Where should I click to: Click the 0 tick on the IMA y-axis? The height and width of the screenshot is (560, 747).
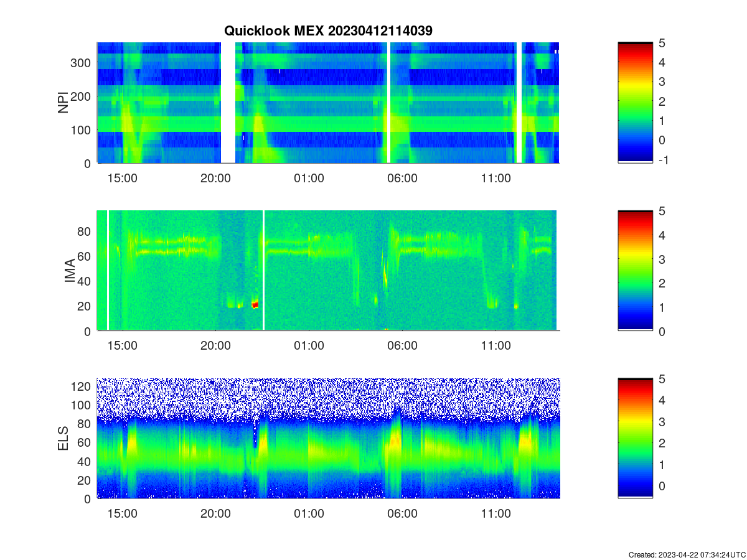[88, 331]
